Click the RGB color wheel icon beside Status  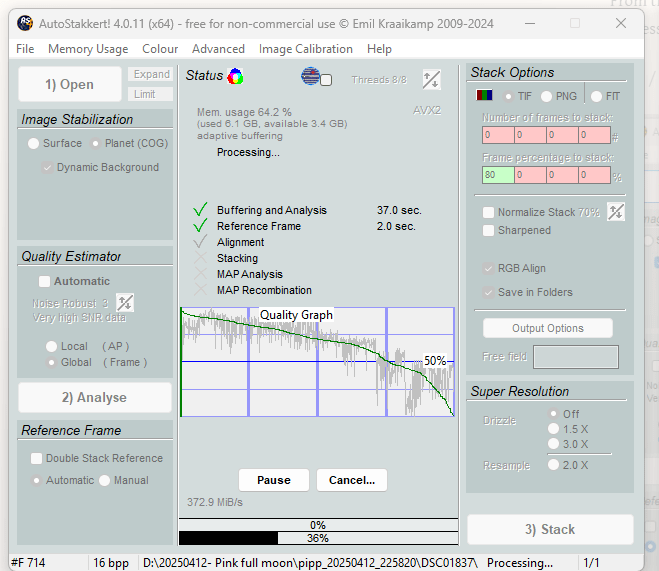235,76
